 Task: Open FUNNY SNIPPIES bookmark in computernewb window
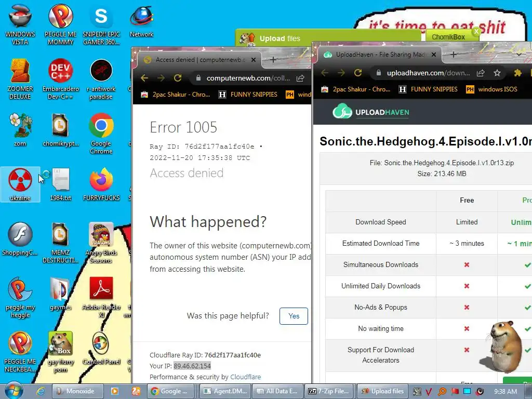coord(248,95)
